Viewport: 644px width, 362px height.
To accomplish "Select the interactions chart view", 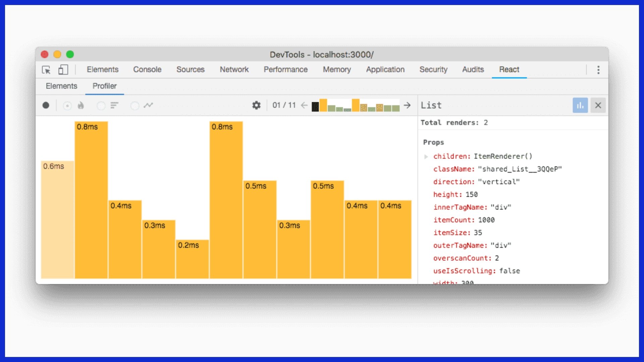I will click(x=148, y=106).
